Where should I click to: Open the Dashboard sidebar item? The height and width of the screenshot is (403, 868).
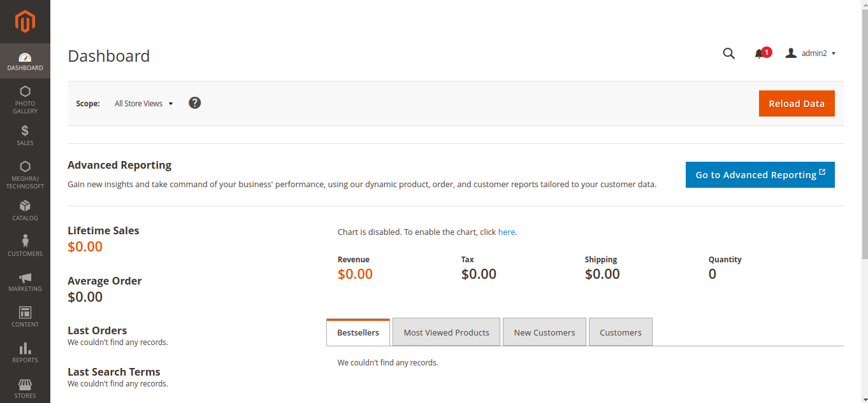[x=25, y=60]
